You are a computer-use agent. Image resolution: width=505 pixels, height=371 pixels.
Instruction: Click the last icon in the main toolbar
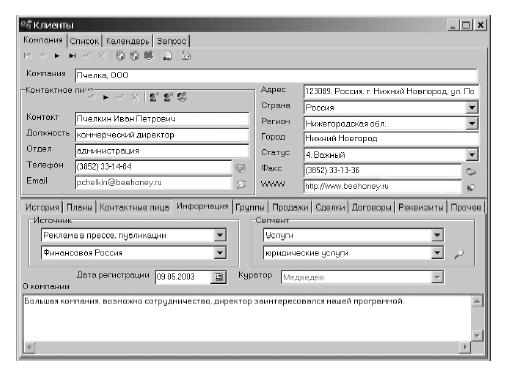point(186,56)
